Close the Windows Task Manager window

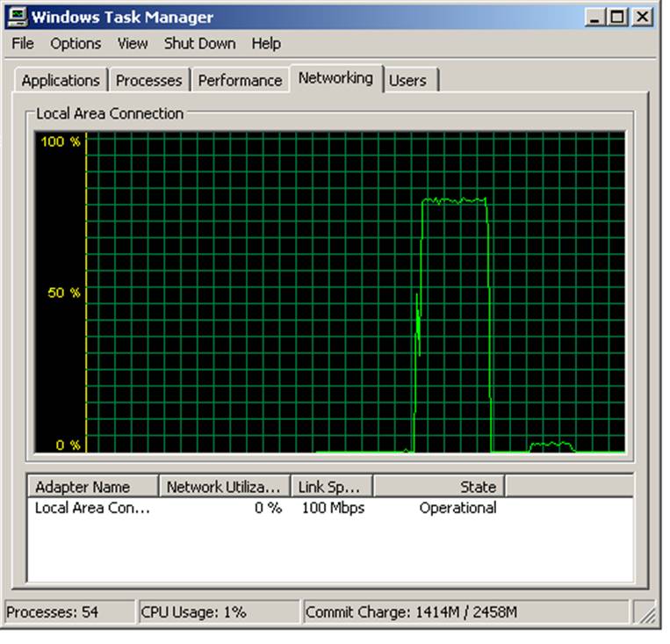pos(644,17)
